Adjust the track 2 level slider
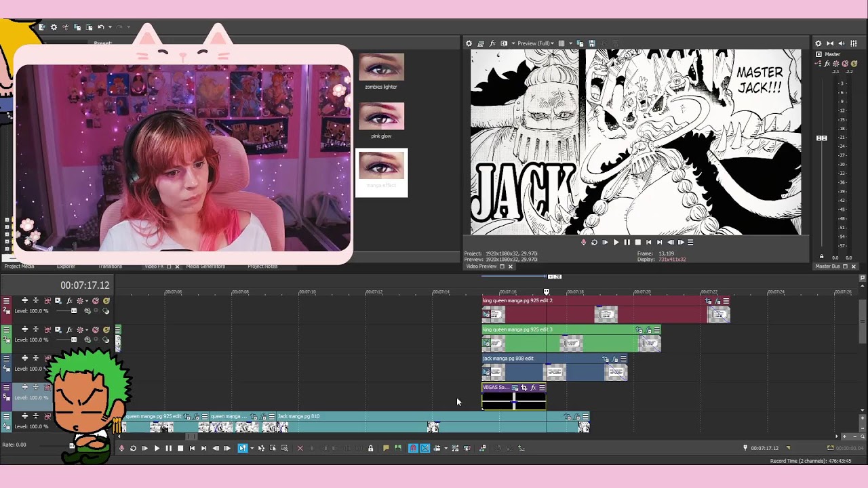Viewport: 868px width, 488px height. pos(73,310)
